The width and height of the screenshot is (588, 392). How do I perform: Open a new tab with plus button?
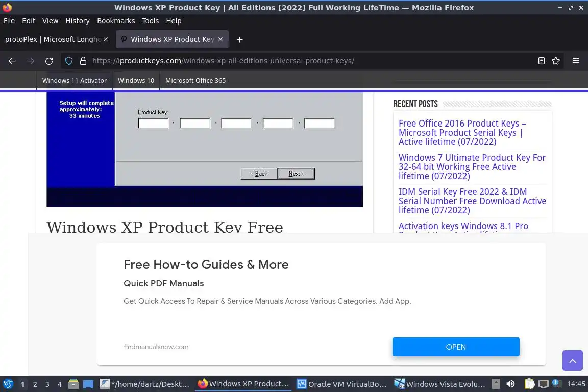pyautogui.click(x=239, y=39)
